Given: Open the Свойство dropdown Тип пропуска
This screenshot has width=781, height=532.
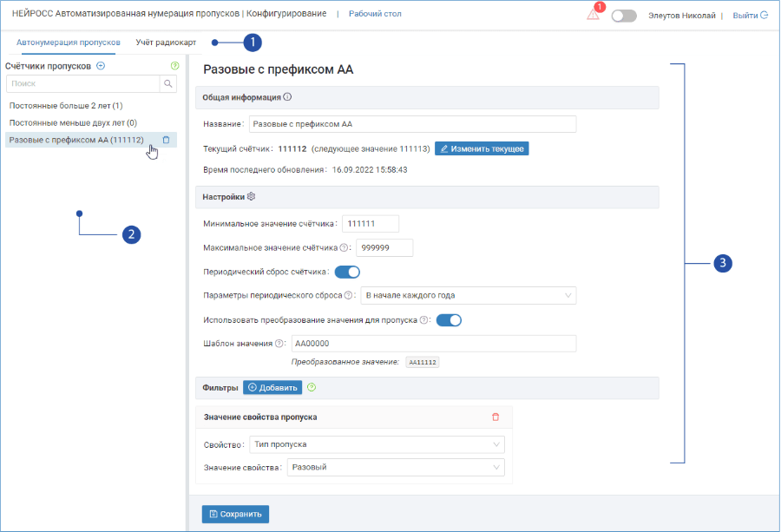Looking at the screenshot, I should (x=377, y=444).
